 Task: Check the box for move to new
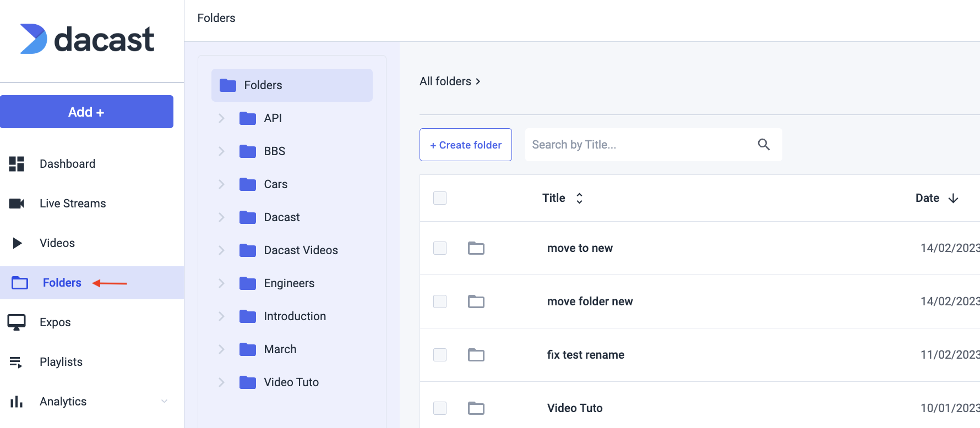pyautogui.click(x=440, y=248)
